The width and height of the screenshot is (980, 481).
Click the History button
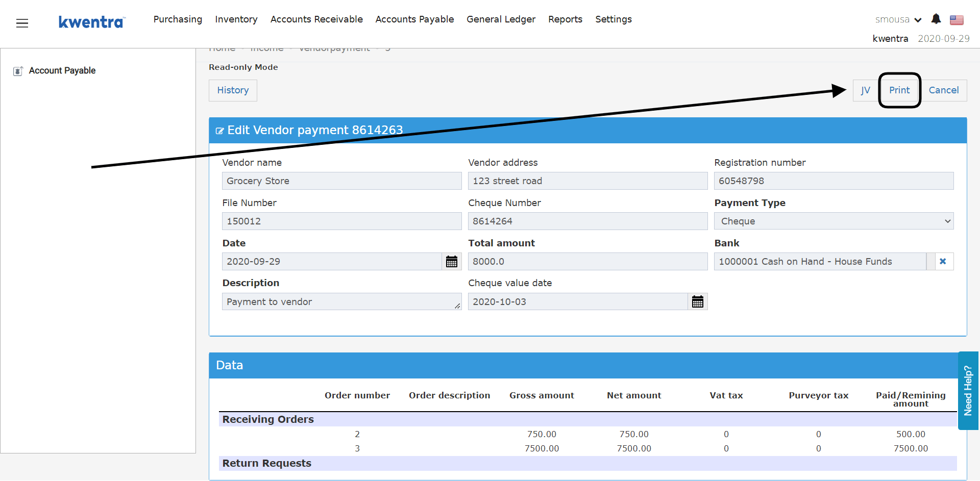(233, 90)
